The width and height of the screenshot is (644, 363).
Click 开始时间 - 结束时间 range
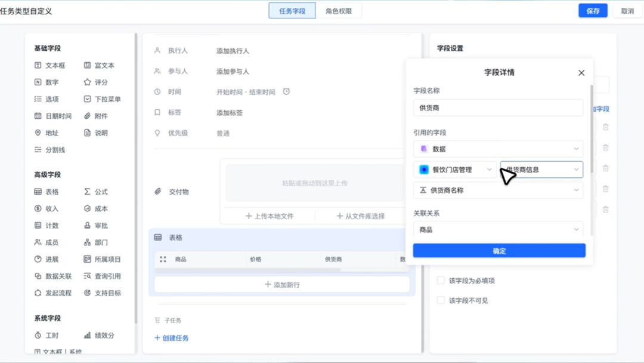(246, 92)
